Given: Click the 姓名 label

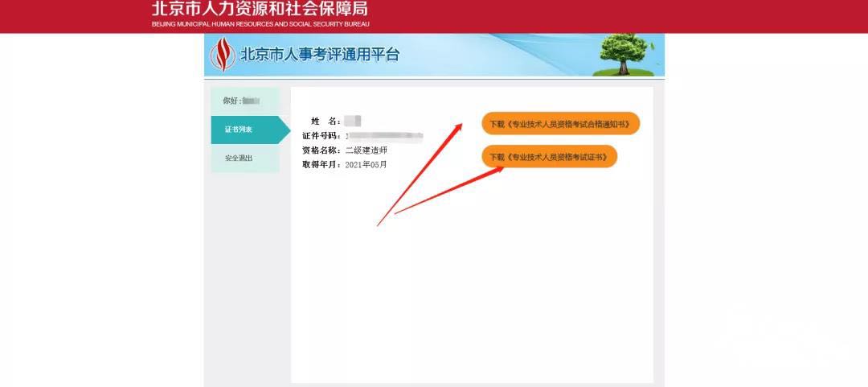Looking at the screenshot, I should (325, 121).
